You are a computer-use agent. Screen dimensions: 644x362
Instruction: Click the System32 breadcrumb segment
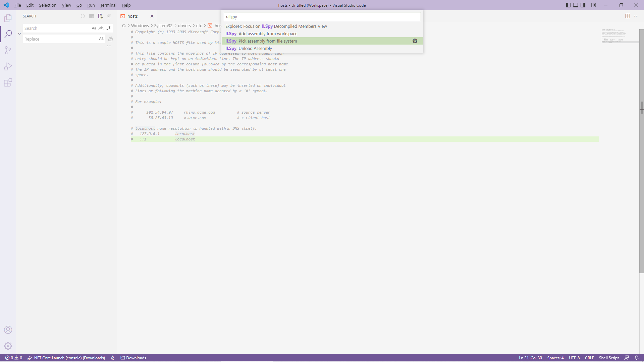point(163,25)
